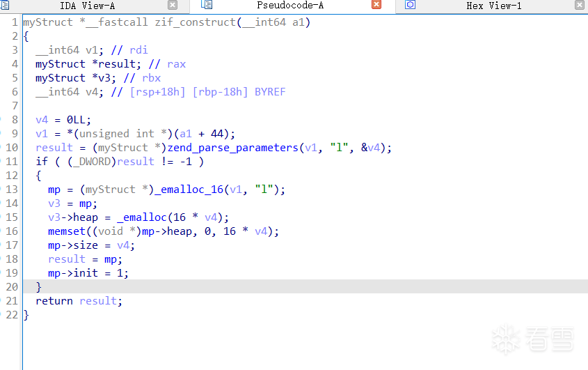Click line number 13 in the gutter
Viewport: 588px width, 370px height.
click(12, 190)
